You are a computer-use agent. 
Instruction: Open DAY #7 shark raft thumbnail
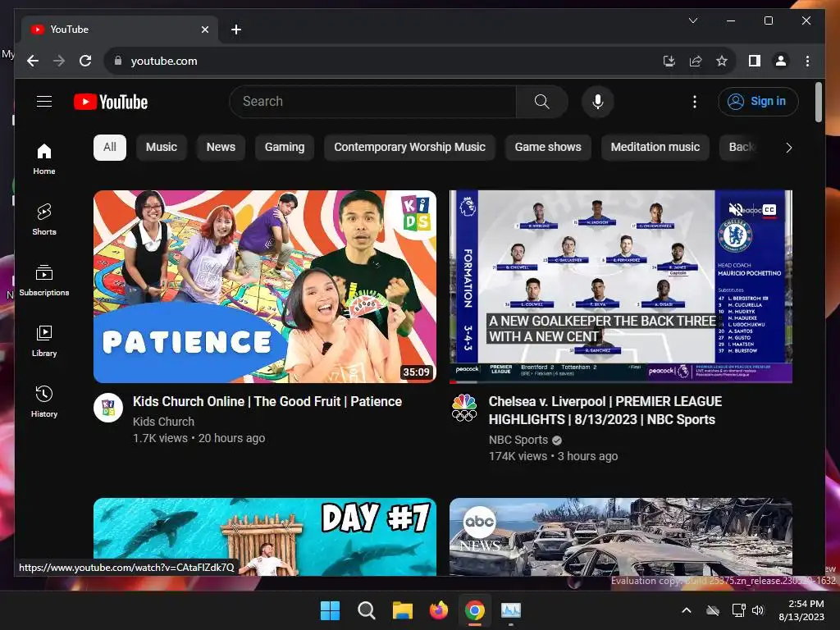[265, 536]
